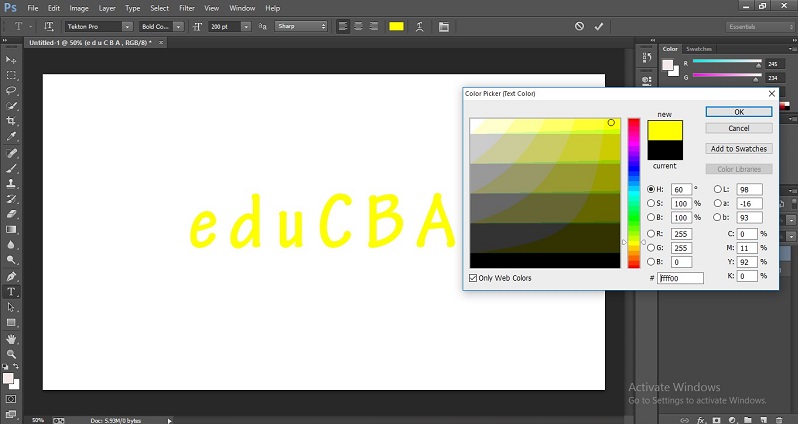Cancel current text edits icon
Image resolution: width=798 pixels, height=424 pixels.
(x=579, y=26)
